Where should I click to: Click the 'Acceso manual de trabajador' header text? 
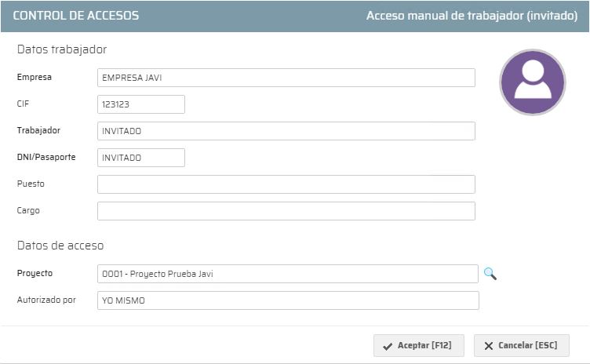pos(472,16)
